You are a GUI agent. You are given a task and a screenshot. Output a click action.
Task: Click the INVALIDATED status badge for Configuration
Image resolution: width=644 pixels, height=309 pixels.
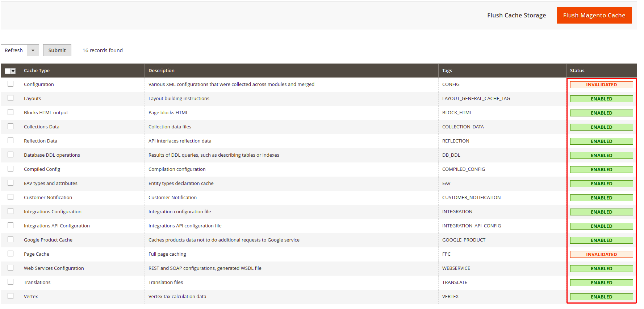(601, 85)
